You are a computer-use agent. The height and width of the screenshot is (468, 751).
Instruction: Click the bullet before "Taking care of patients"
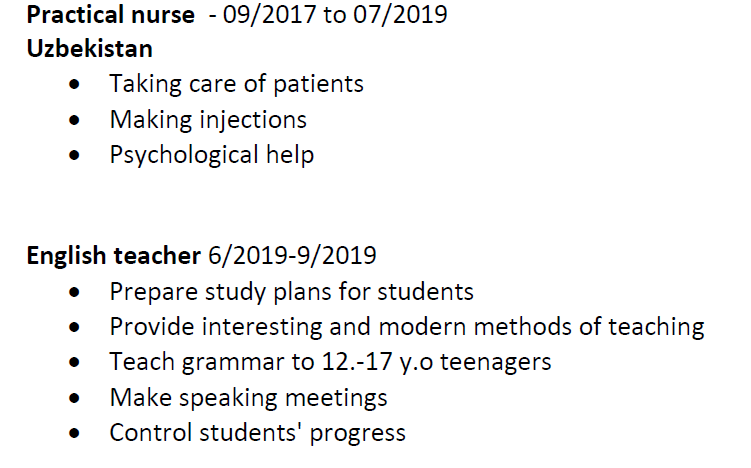76,86
